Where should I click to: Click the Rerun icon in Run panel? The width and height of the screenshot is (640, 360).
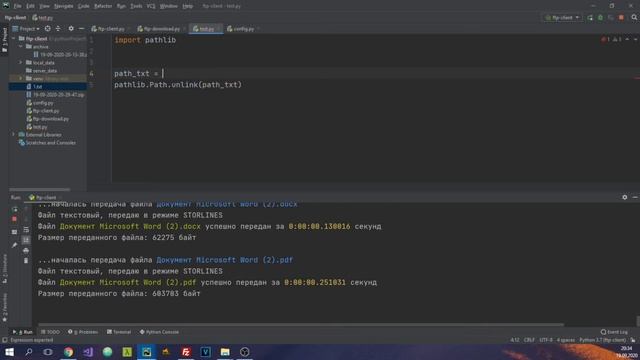(15, 209)
